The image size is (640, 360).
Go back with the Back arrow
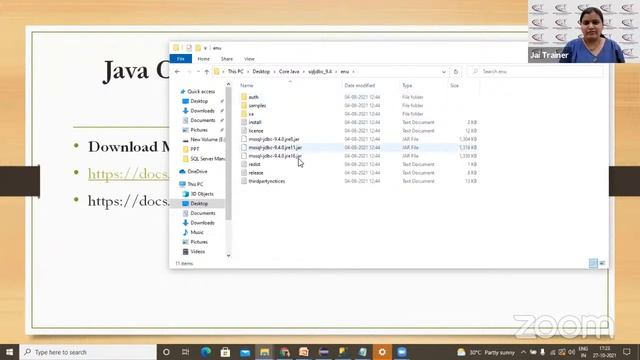[x=177, y=71]
